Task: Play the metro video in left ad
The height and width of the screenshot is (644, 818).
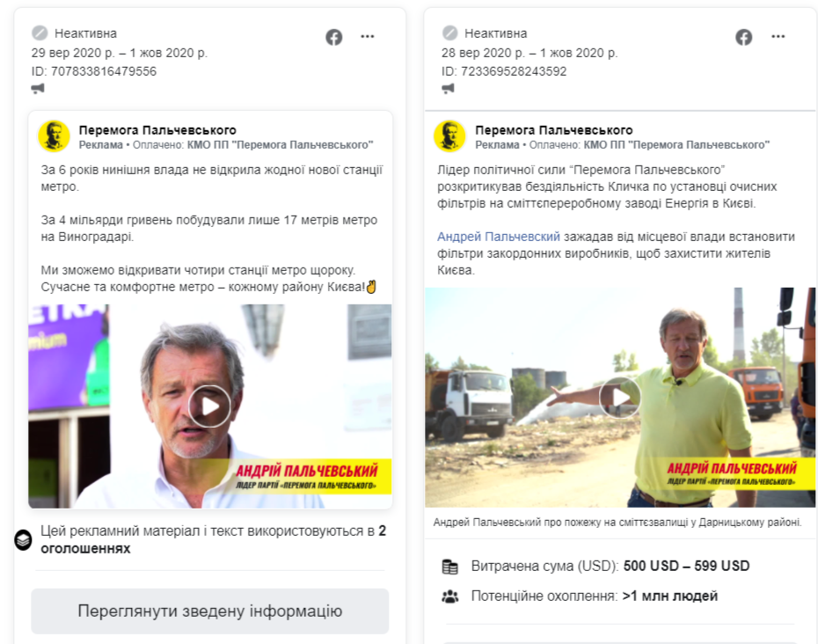Action: 209,406
